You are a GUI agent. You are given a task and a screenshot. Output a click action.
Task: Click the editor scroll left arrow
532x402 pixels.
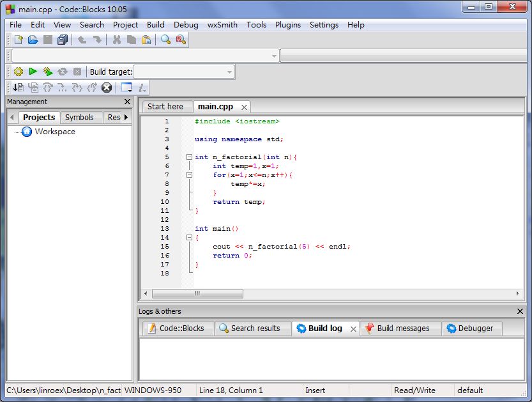(146, 293)
